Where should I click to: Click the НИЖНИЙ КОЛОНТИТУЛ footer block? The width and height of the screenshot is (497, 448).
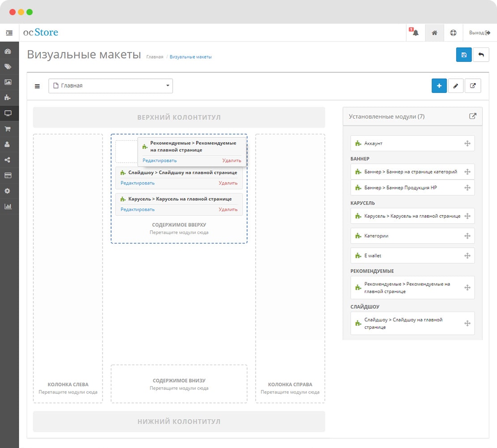[x=179, y=421]
